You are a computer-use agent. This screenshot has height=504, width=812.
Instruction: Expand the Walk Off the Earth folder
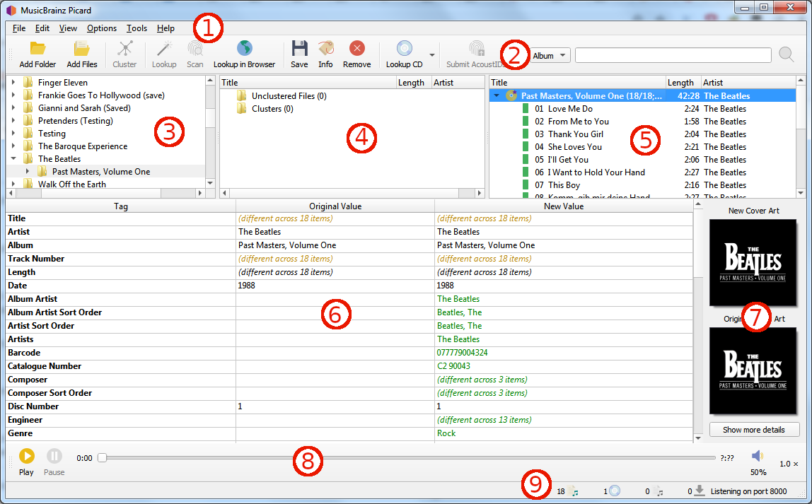click(x=13, y=184)
